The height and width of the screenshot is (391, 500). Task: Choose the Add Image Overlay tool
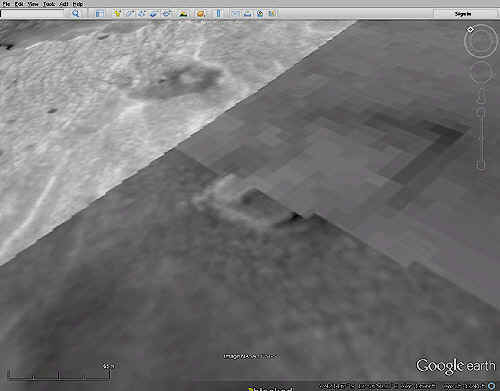pos(154,13)
